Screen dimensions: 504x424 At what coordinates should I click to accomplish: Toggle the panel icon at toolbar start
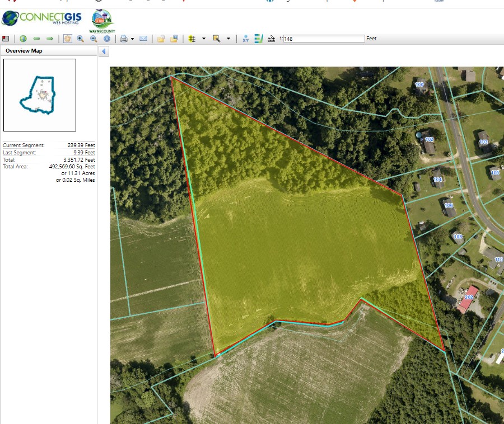click(x=6, y=39)
